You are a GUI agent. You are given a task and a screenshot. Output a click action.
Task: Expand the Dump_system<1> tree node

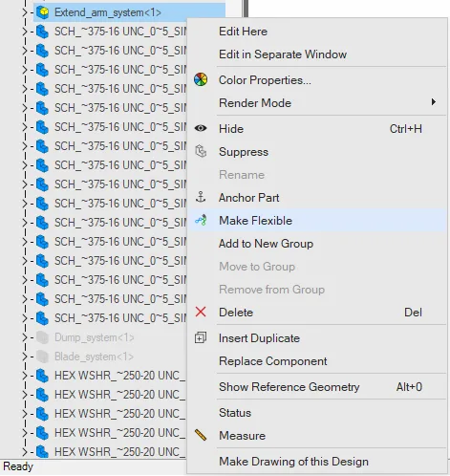tap(25, 337)
